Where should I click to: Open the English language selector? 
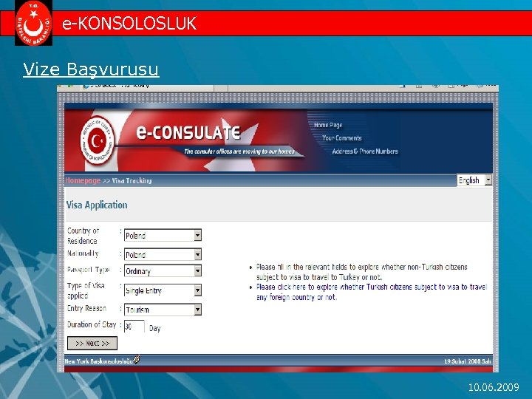click(x=474, y=180)
